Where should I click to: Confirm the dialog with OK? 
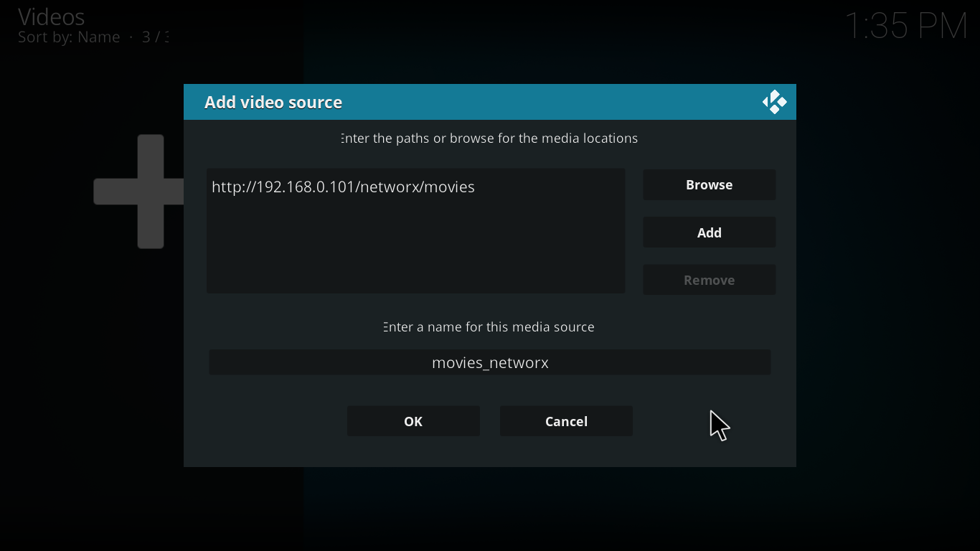413,421
